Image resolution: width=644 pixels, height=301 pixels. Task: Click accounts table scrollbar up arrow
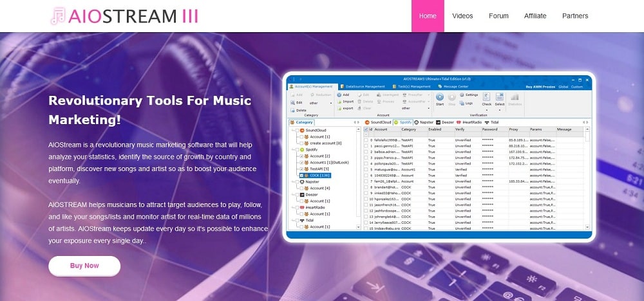(587, 129)
